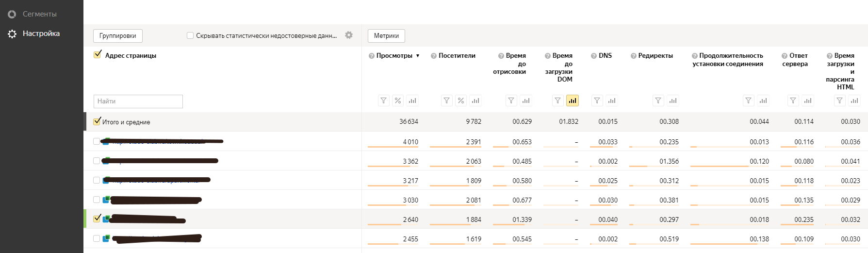This screenshot has width=868, height=253.
Task: Click the chart icon under Редиректы column
Action: (673, 101)
